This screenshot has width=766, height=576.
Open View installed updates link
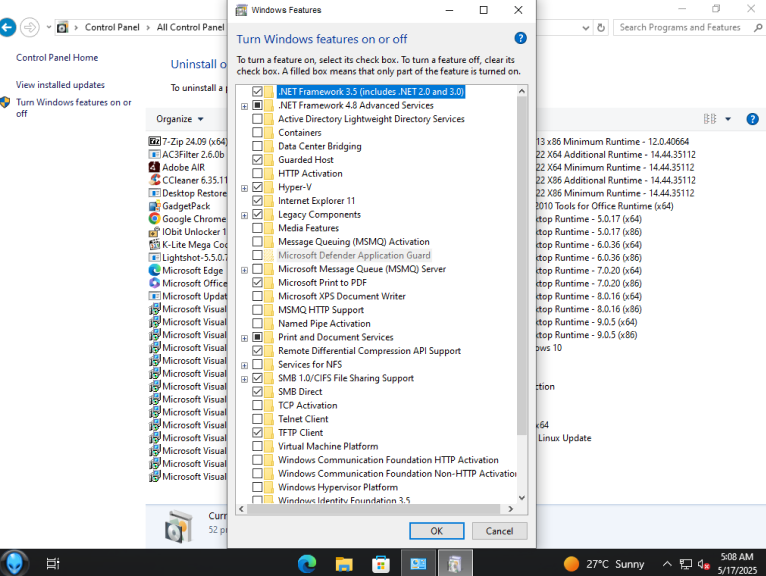60,85
